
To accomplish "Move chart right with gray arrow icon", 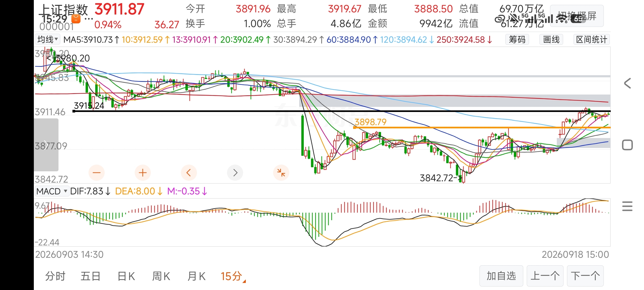I will 235,173.
